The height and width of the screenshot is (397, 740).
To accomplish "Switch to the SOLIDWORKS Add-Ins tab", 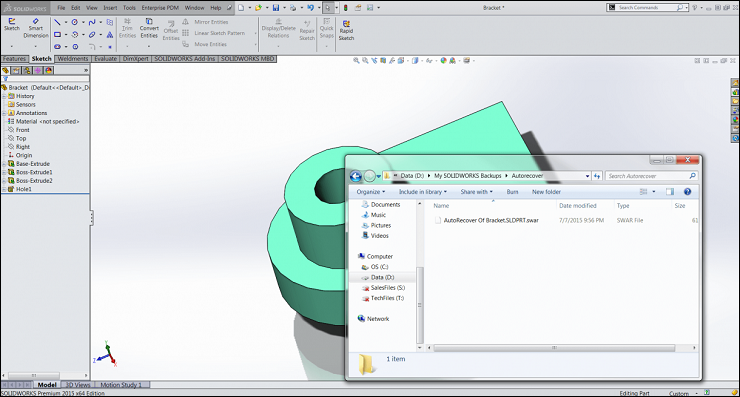I will pyautogui.click(x=185, y=59).
